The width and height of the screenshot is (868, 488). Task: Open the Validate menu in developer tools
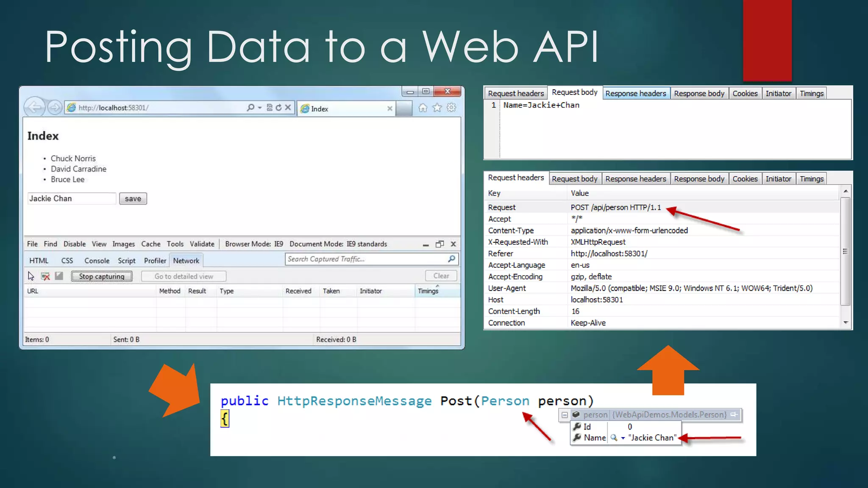(202, 244)
